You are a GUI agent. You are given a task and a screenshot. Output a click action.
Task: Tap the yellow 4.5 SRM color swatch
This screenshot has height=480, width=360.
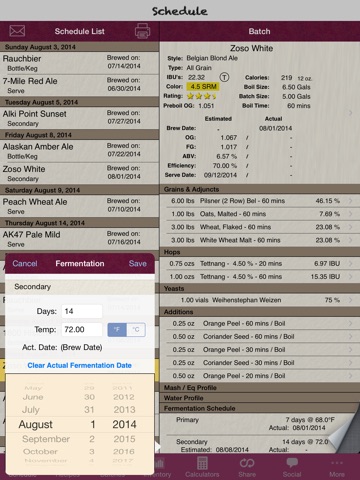point(203,87)
